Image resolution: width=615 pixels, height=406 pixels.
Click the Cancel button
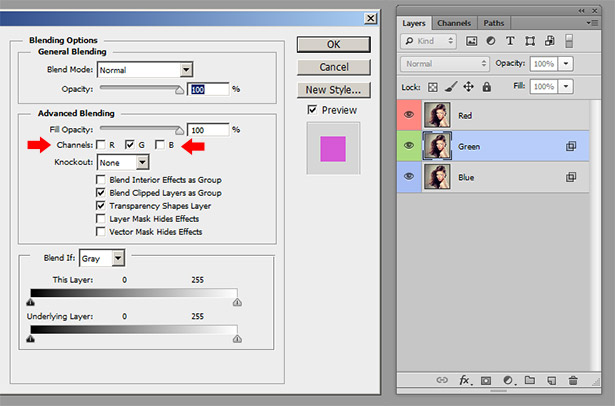click(x=334, y=67)
